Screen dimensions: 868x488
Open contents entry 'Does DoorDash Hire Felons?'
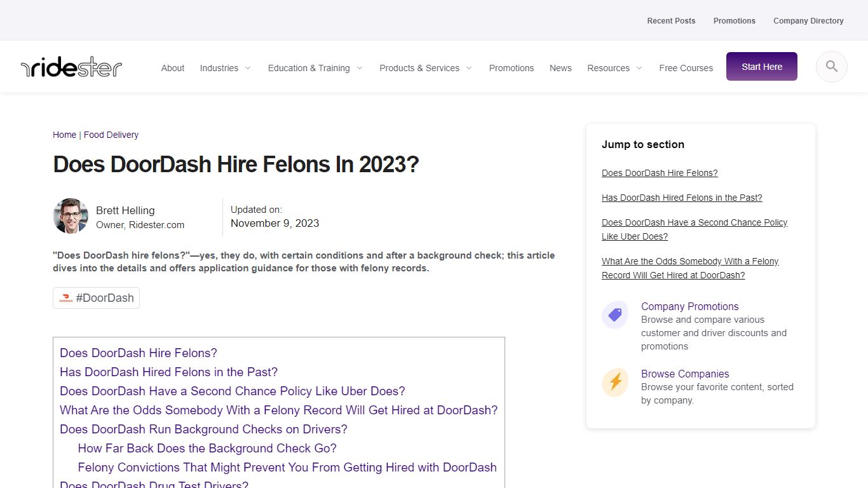coord(139,353)
